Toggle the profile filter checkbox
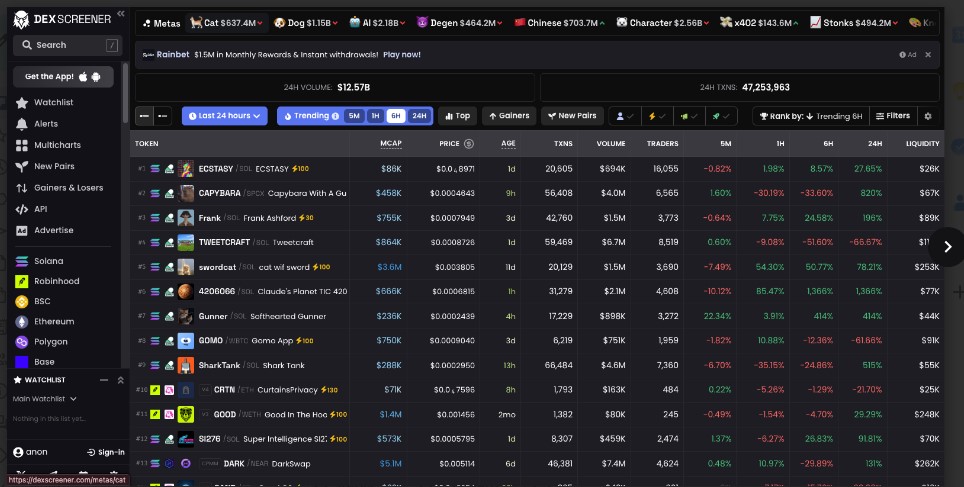Viewport: 964px width, 487px height. pyautogui.click(x=625, y=116)
